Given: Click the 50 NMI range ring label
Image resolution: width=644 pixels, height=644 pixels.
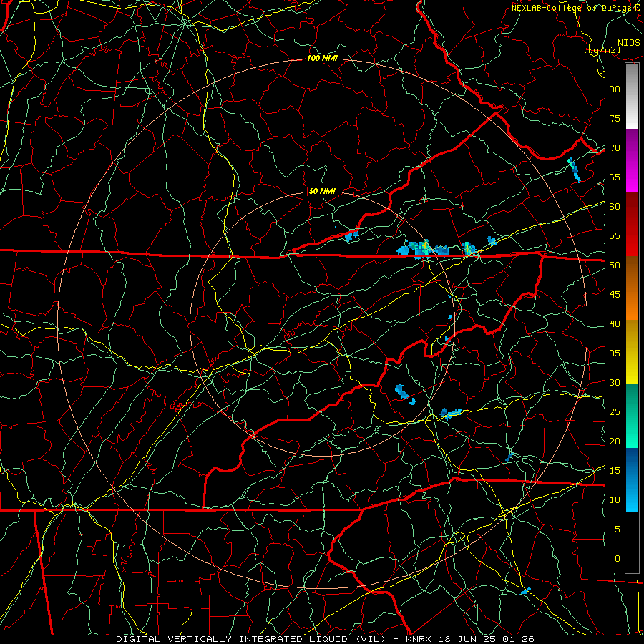Looking at the screenshot, I should pyautogui.click(x=322, y=191).
